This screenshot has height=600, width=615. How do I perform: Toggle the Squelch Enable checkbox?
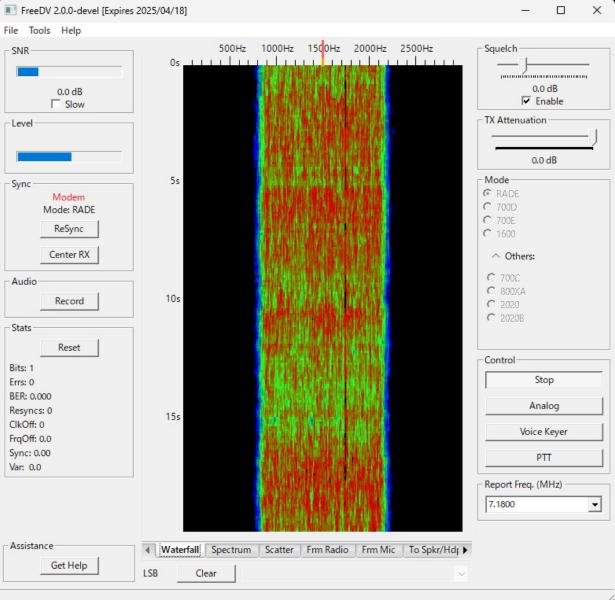coord(527,101)
